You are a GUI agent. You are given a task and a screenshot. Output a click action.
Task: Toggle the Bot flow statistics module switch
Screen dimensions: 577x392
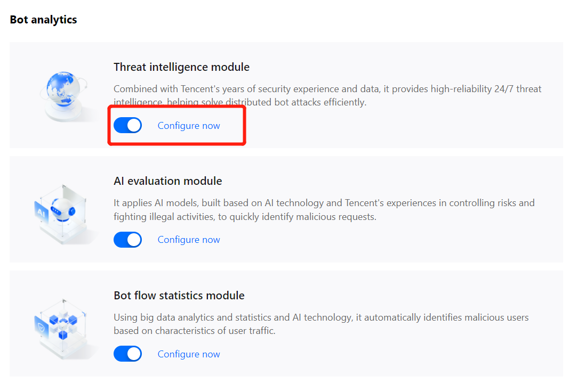click(127, 354)
